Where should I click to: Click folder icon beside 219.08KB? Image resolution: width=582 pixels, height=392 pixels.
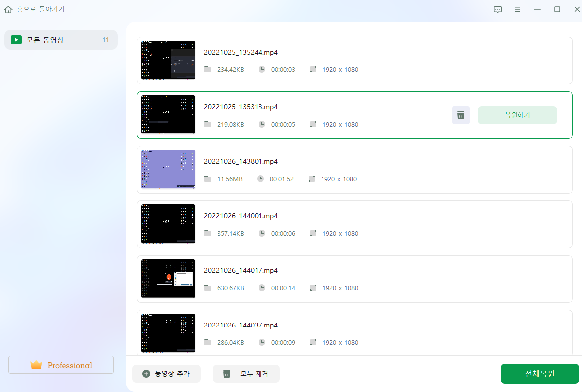coord(208,124)
